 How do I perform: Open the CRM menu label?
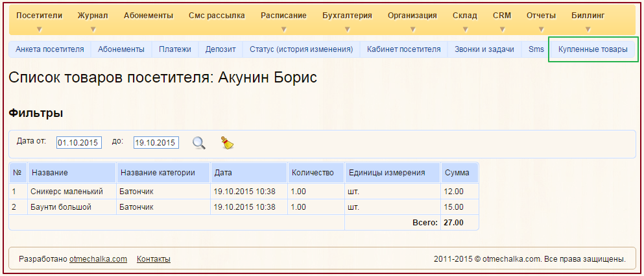point(502,16)
